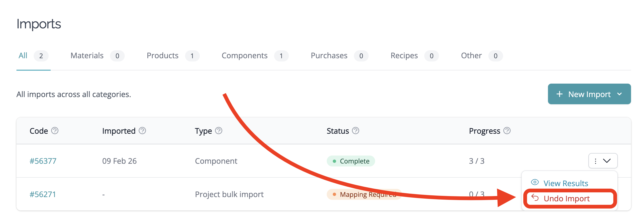Switch to the Materials tab
The image size is (644, 215).
(97, 56)
